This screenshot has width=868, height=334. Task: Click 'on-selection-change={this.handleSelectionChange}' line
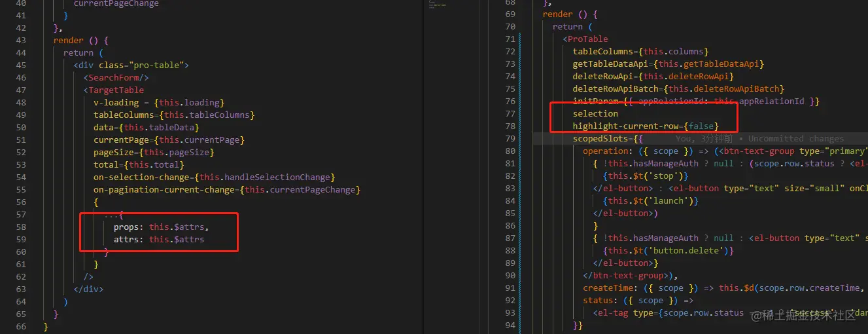click(x=215, y=177)
